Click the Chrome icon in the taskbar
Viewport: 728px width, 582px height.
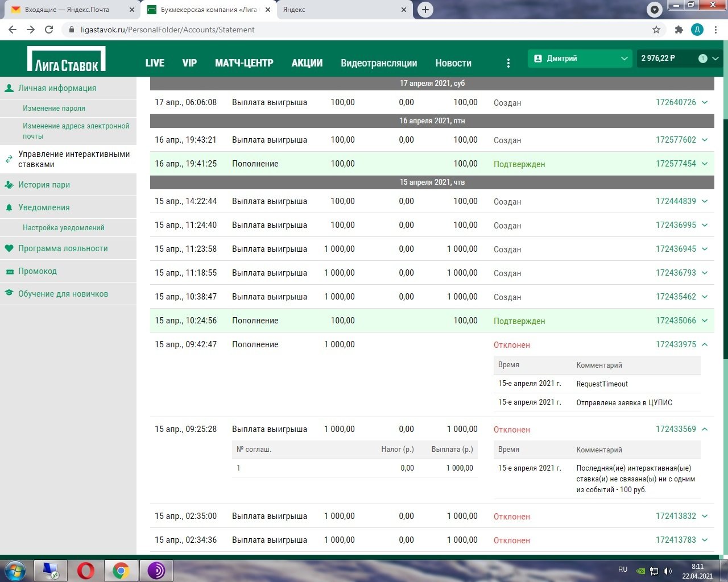pos(121,570)
